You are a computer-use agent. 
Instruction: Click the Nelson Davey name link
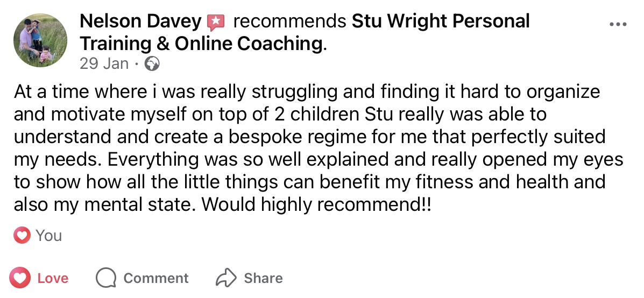140,22
